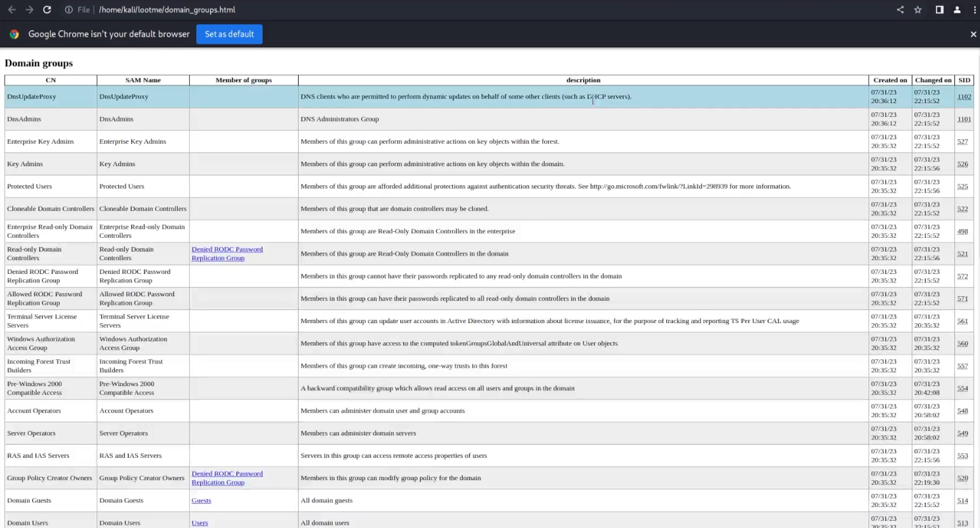This screenshot has width=980, height=528.
Task: Bookmark this page with the star icon
Action: click(x=918, y=10)
